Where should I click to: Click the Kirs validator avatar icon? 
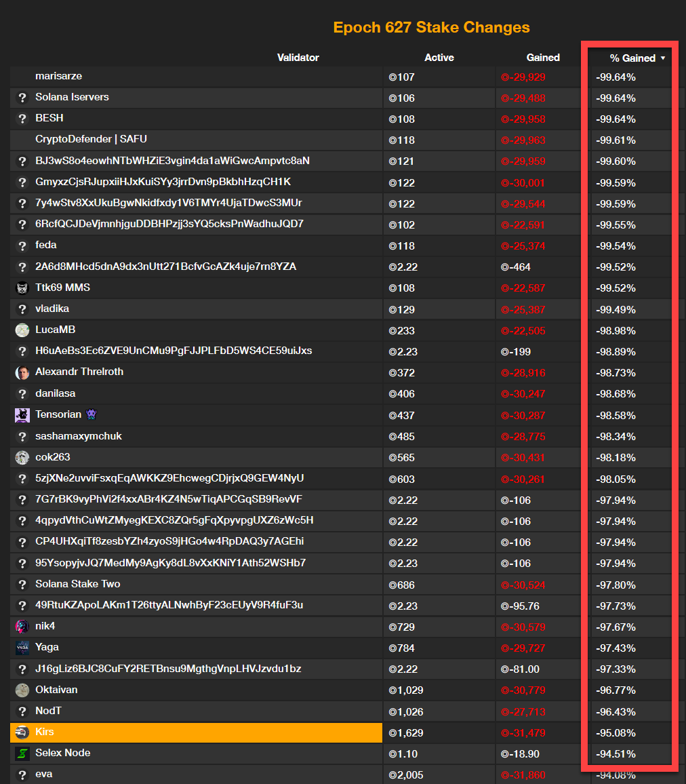[22, 732]
